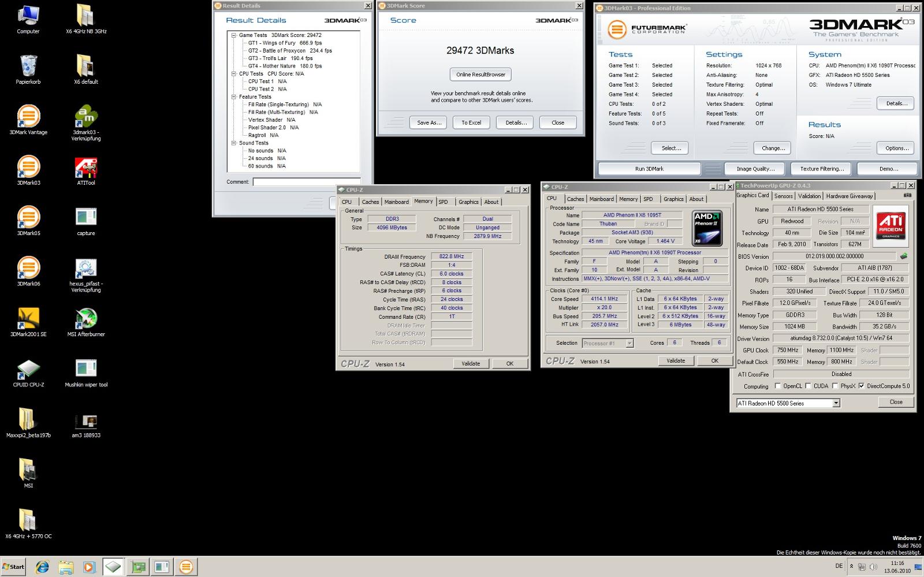Open Graphics tab in processor CPU-Z

pos(673,199)
